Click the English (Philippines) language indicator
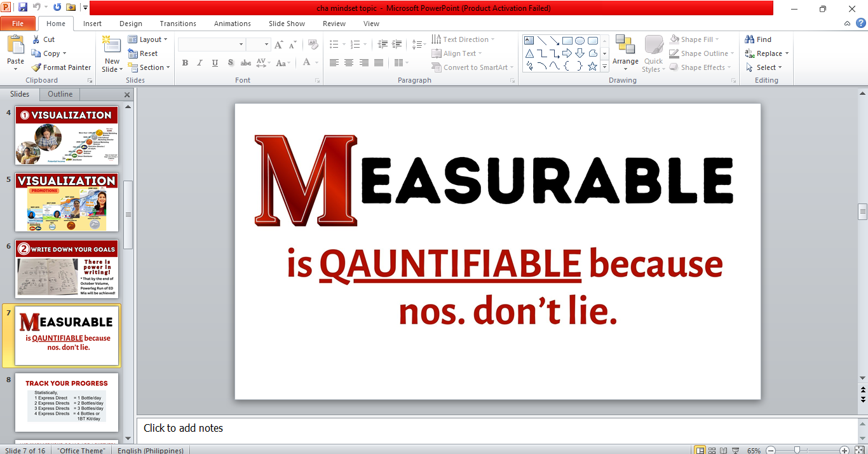868x454 pixels. (x=151, y=450)
